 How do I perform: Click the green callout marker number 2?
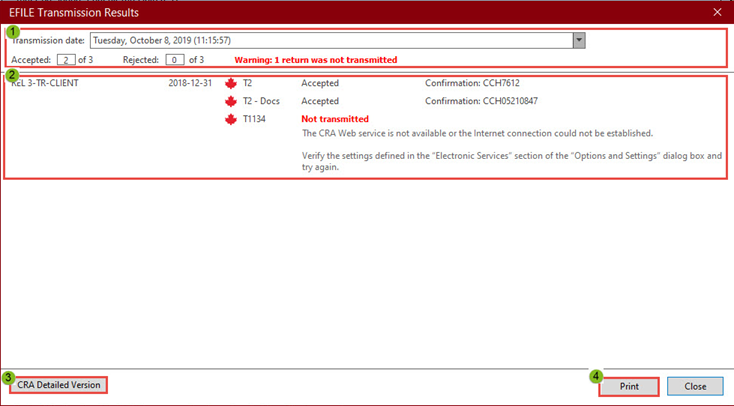12,75
